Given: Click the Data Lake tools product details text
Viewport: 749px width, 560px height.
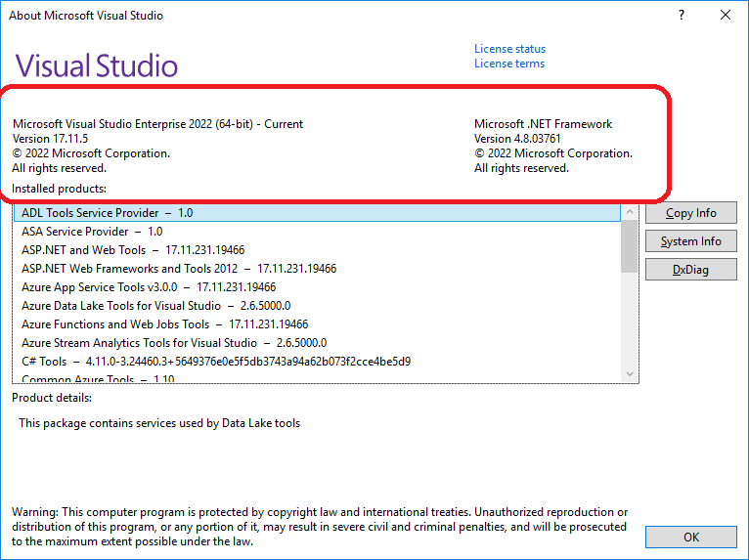Looking at the screenshot, I should 159,423.
